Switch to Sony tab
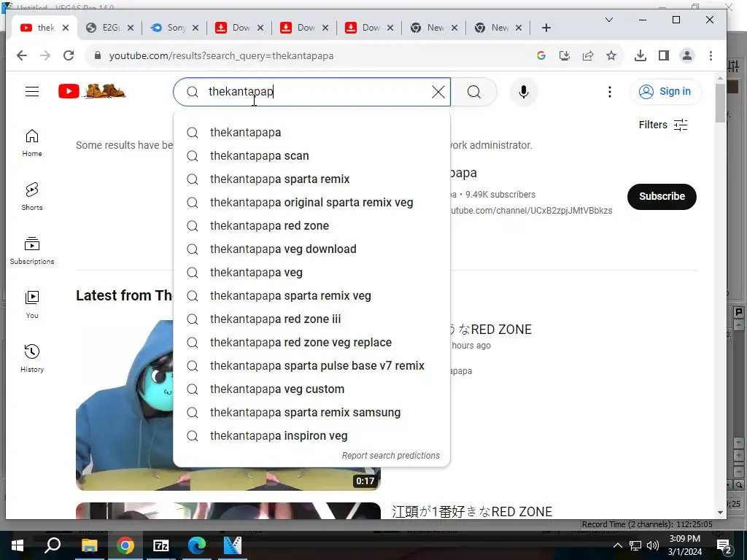 tap(174, 28)
